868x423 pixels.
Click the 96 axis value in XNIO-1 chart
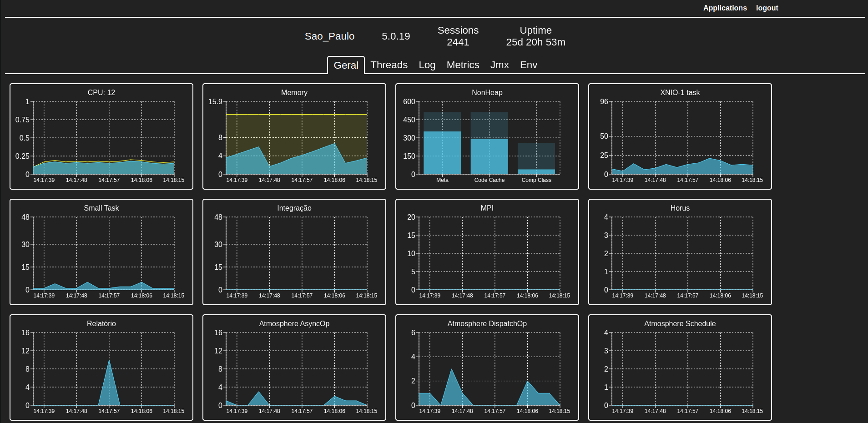coord(604,101)
